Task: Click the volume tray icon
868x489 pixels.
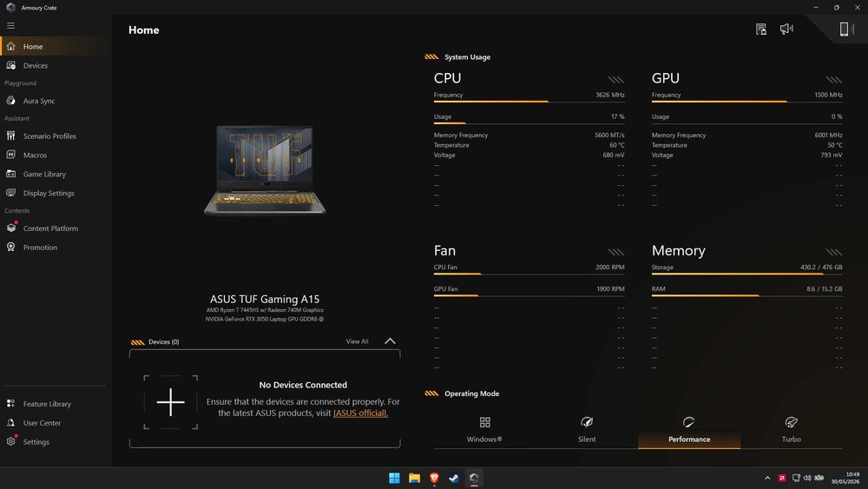Action: tap(807, 478)
